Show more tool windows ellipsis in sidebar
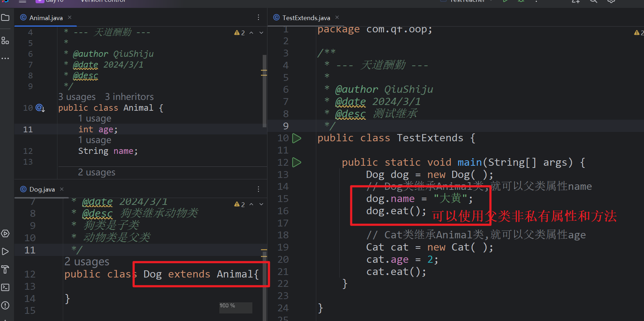 point(5,58)
